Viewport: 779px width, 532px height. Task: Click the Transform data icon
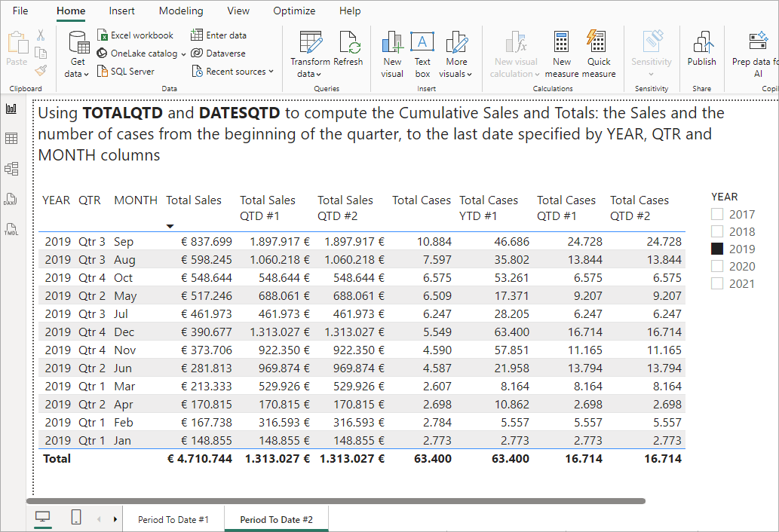click(310, 42)
